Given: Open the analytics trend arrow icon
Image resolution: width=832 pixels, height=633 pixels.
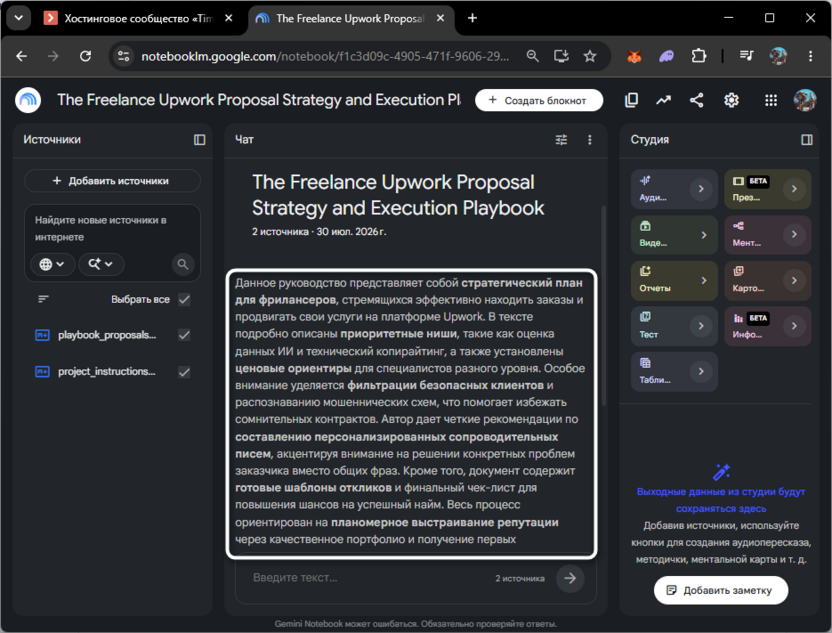Looking at the screenshot, I should (663, 100).
